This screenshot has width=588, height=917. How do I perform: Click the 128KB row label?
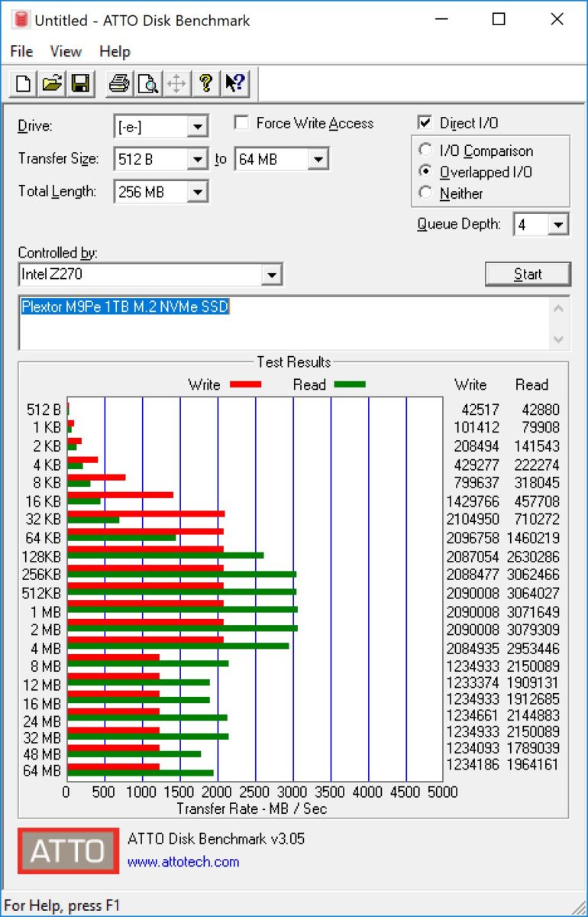click(x=42, y=556)
